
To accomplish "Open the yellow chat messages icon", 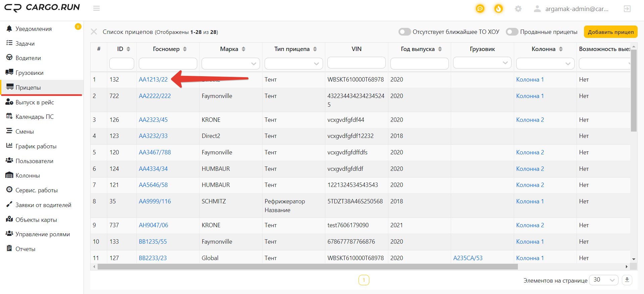I will point(480,9).
